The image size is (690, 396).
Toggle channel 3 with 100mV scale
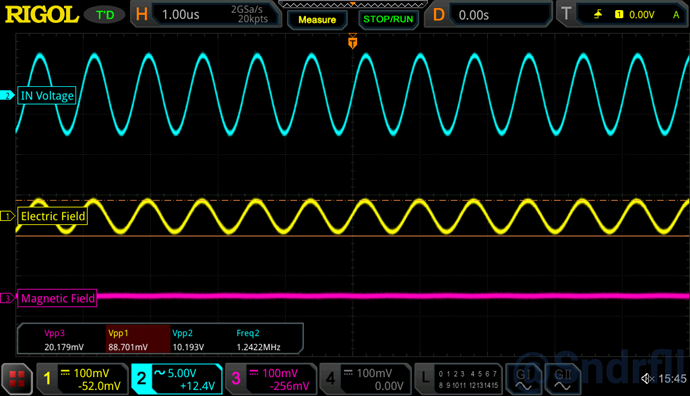pos(271,379)
